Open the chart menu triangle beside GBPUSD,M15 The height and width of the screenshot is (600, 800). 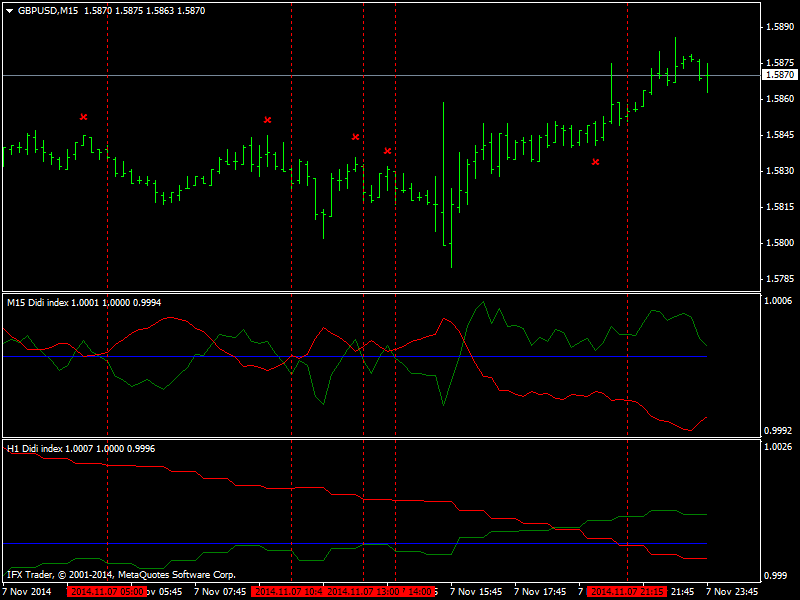click(x=9, y=11)
